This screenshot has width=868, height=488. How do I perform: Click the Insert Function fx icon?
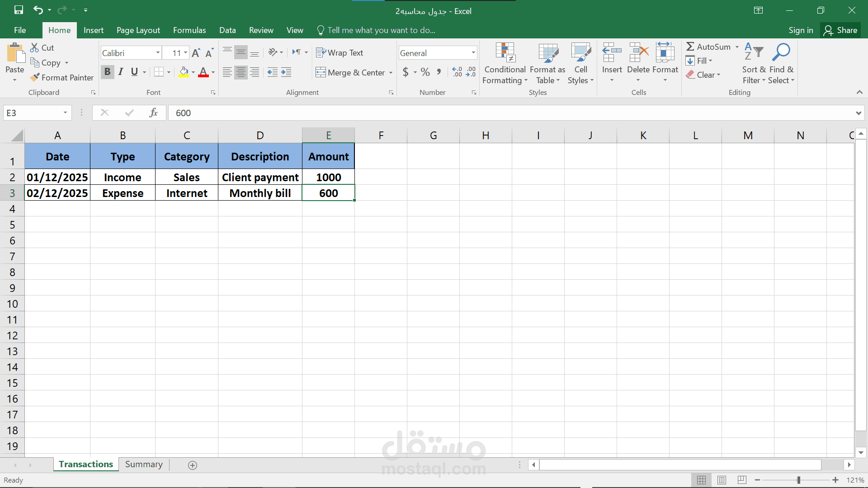pyautogui.click(x=153, y=113)
